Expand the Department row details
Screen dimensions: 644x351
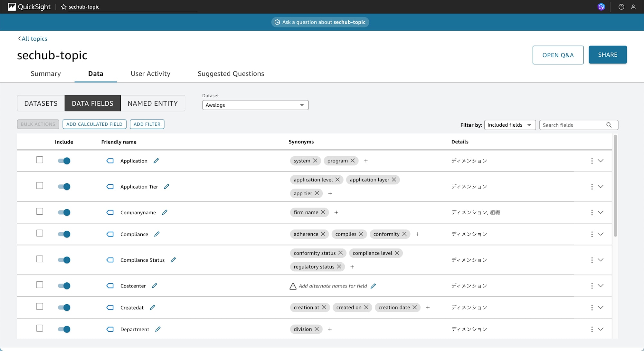pyautogui.click(x=601, y=329)
